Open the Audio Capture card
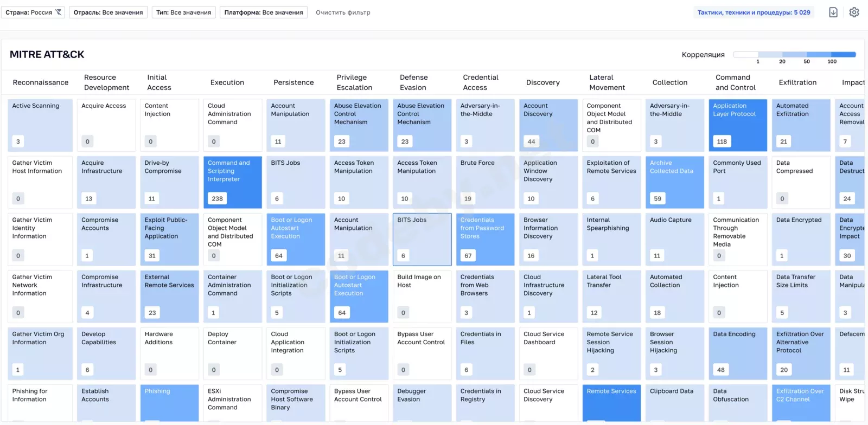 point(675,240)
